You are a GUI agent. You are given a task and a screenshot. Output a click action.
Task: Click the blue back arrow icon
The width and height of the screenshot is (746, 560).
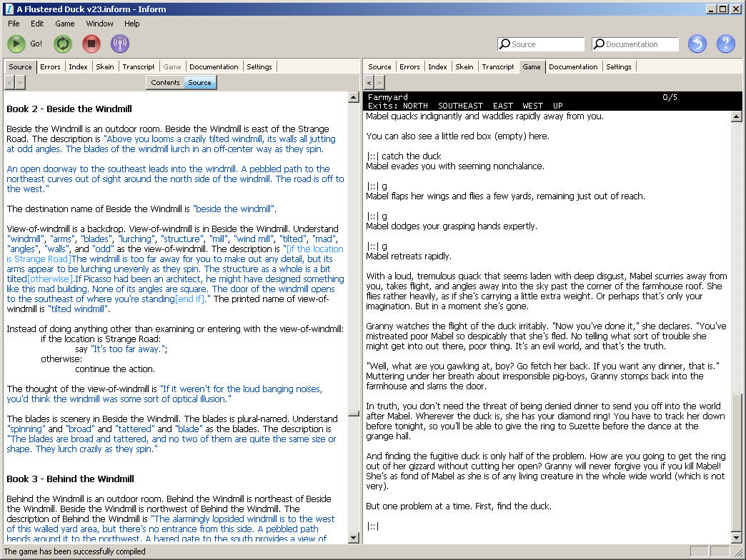point(697,44)
